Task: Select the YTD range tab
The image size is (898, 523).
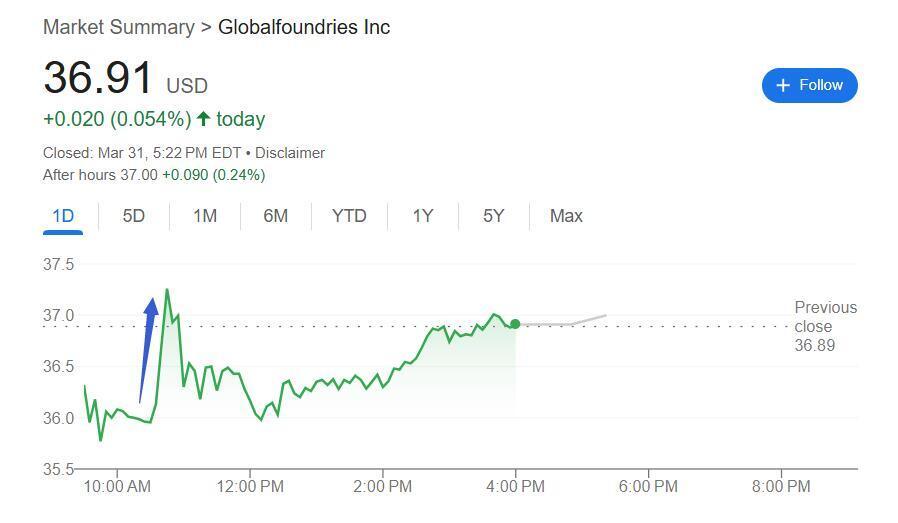Action: (x=349, y=216)
